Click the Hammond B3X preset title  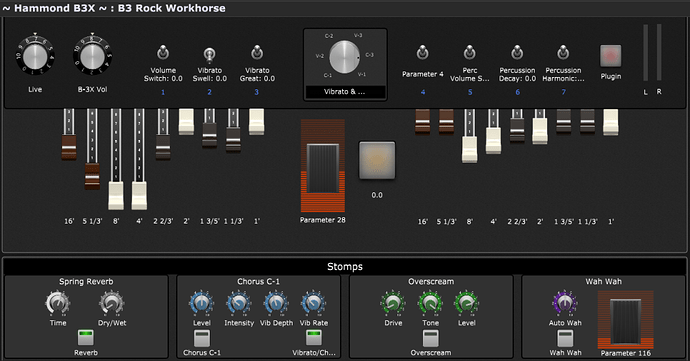tap(114, 8)
